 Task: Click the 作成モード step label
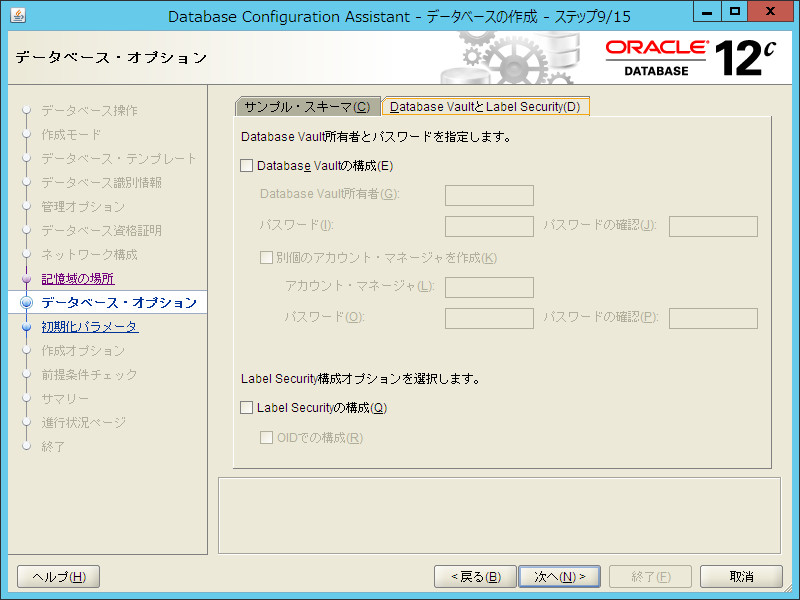point(71,135)
